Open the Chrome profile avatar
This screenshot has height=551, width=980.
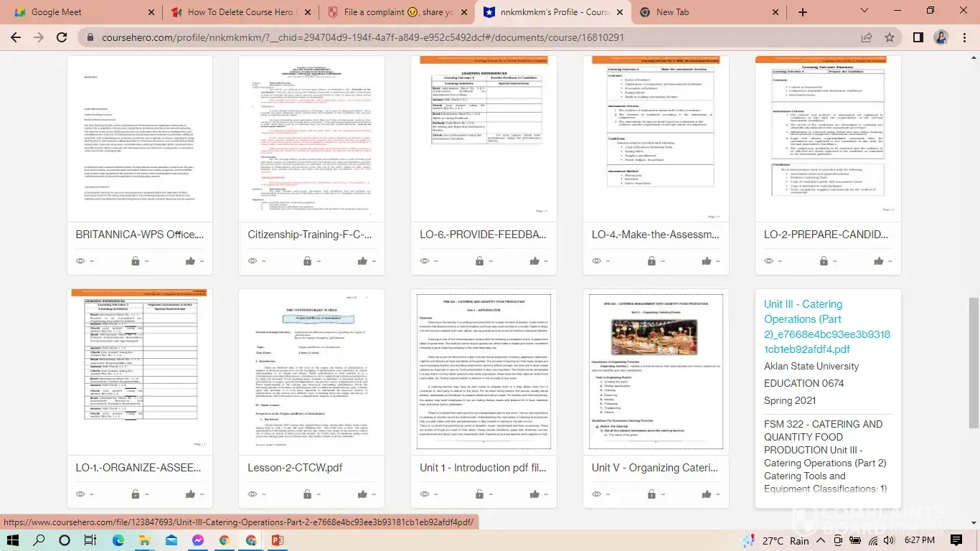pos(941,37)
